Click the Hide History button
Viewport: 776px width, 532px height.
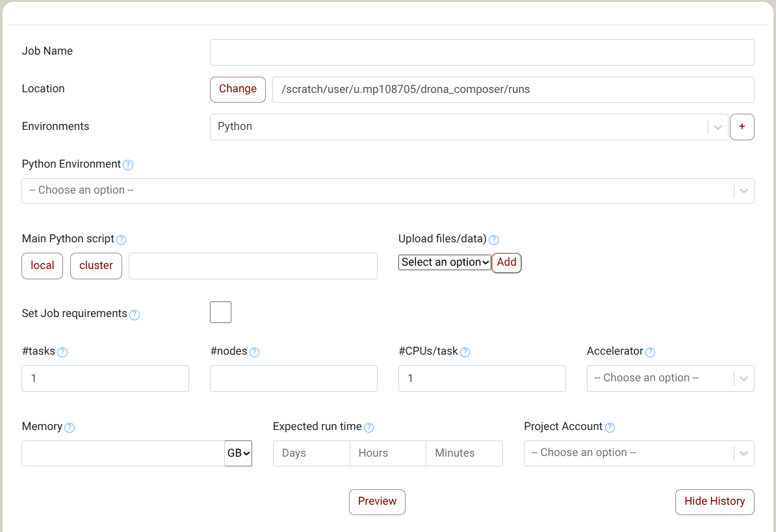tap(714, 502)
